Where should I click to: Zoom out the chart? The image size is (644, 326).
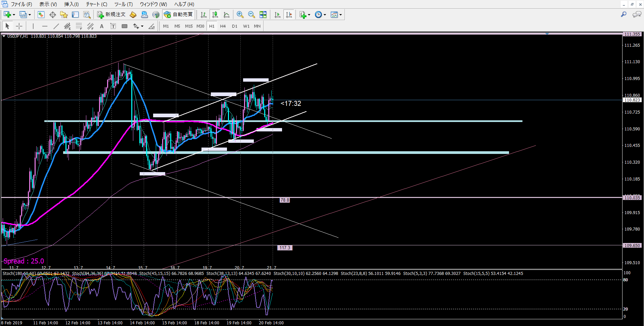click(251, 14)
